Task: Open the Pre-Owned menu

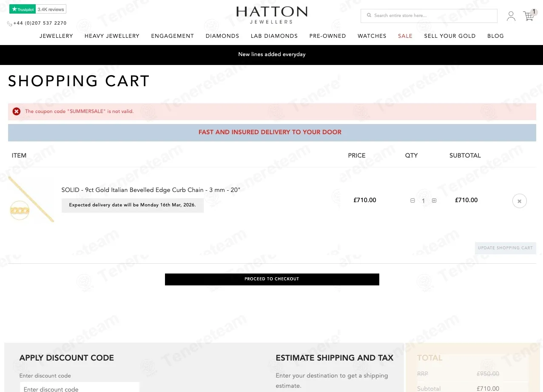Action: click(x=328, y=36)
